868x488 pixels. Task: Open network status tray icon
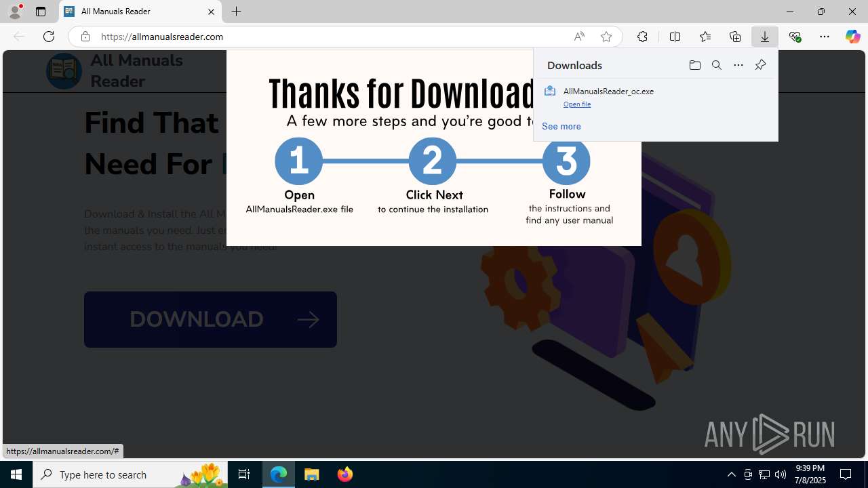[x=764, y=474]
